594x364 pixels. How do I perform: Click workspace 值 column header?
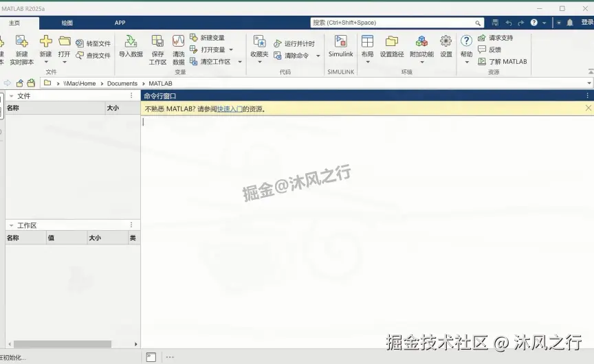[x=67, y=238]
